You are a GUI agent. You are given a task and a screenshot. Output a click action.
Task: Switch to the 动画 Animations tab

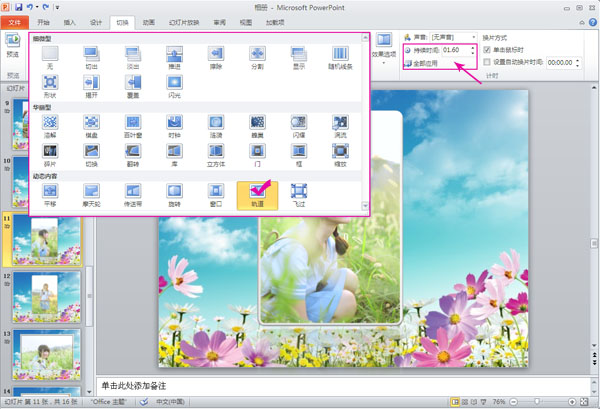[148, 23]
